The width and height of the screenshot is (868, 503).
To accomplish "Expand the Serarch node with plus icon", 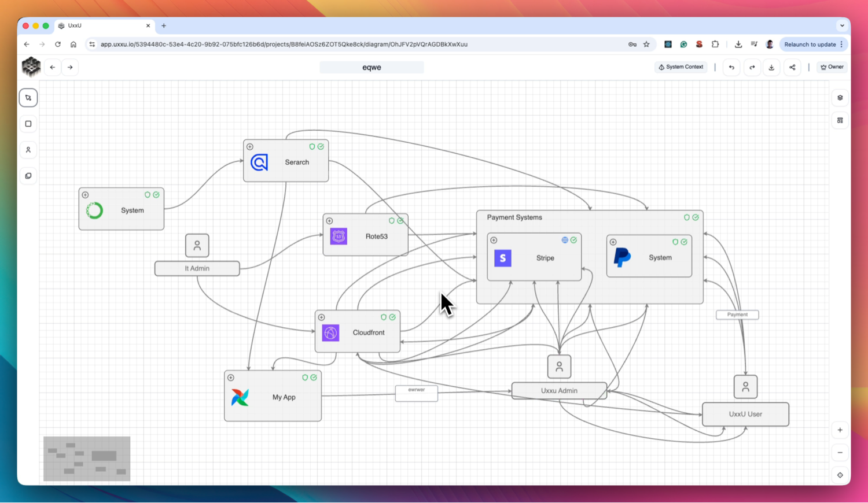I will 250,147.
